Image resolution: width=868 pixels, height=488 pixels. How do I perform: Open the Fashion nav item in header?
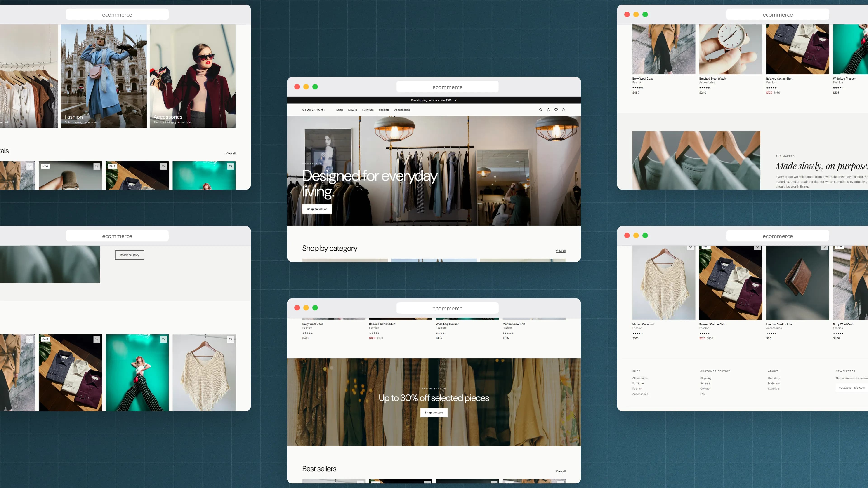384,110
